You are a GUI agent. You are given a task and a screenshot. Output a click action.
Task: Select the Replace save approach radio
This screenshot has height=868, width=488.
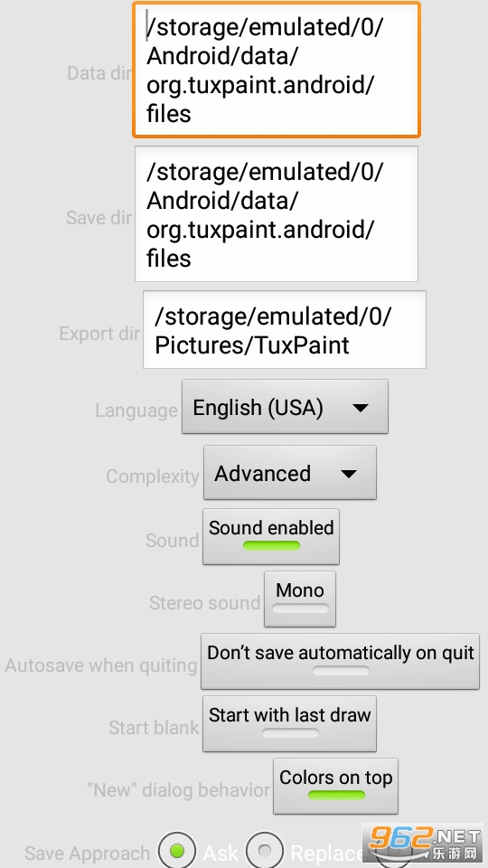(265, 851)
